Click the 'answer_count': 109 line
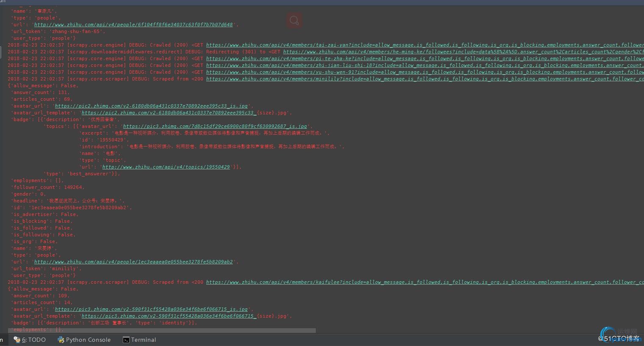Viewport: 644px width, 346px height. tap(40, 296)
